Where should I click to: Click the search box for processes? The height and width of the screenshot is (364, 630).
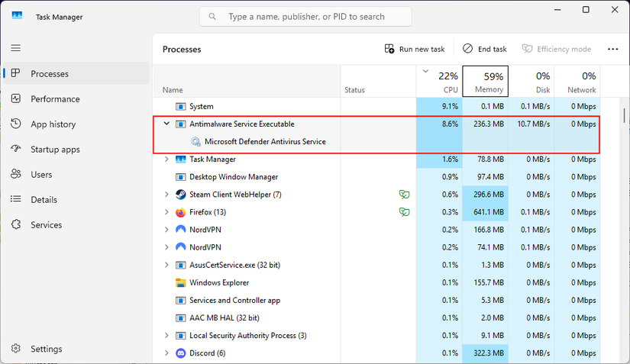pyautogui.click(x=305, y=17)
